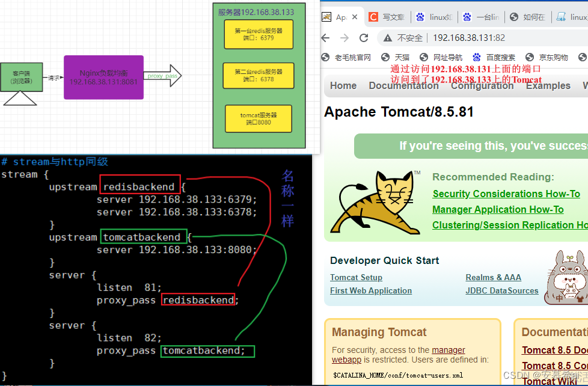Open the Examples menu on Tomcat page

[548, 86]
